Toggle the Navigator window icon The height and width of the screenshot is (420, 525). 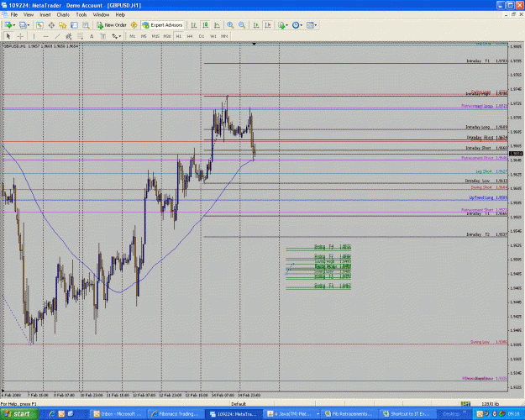tap(63, 25)
